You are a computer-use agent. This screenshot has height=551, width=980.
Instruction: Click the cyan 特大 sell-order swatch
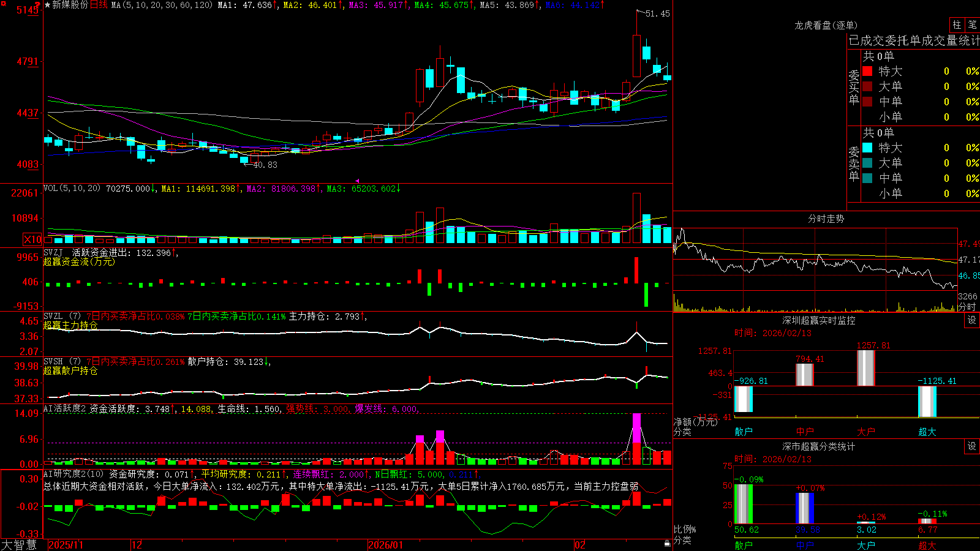(867, 148)
